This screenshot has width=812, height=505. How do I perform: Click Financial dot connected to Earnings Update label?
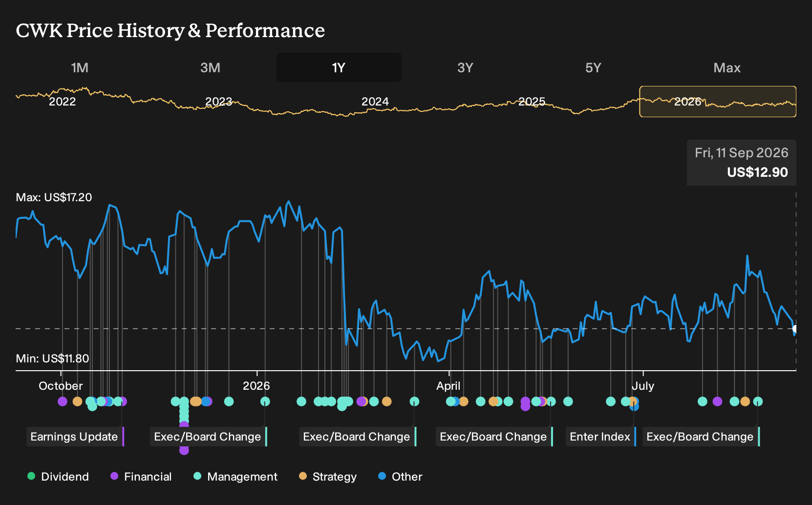[x=122, y=401]
